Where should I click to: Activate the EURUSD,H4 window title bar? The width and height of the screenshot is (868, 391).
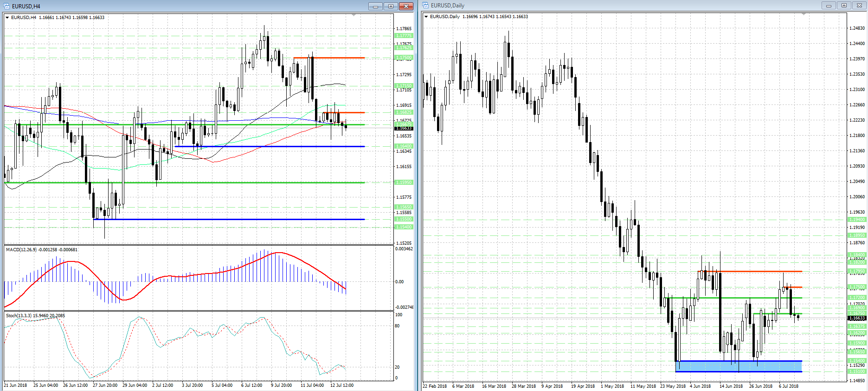186,6
